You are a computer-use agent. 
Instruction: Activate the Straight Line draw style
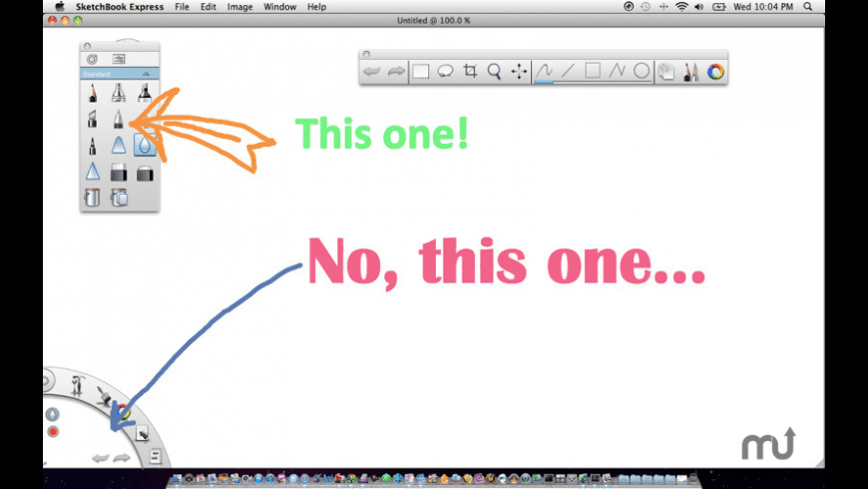click(568, 71)
